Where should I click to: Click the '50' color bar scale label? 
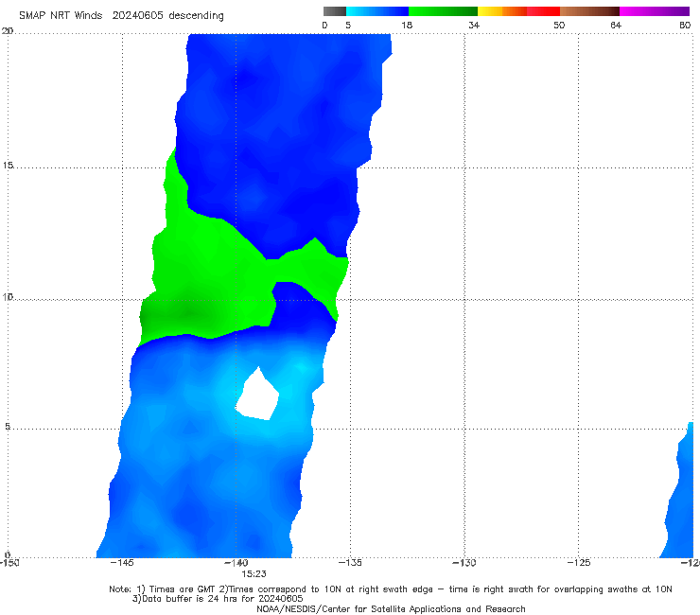pos(559,25)
